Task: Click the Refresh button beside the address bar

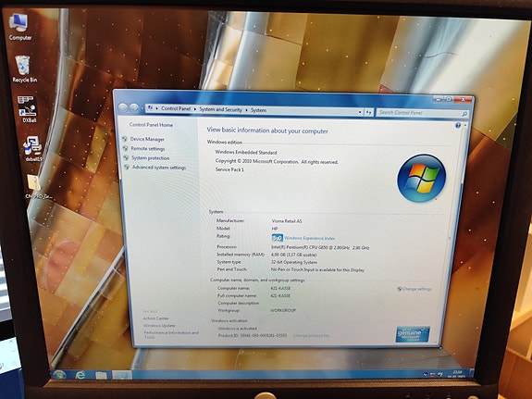Action: click(368, 112)
